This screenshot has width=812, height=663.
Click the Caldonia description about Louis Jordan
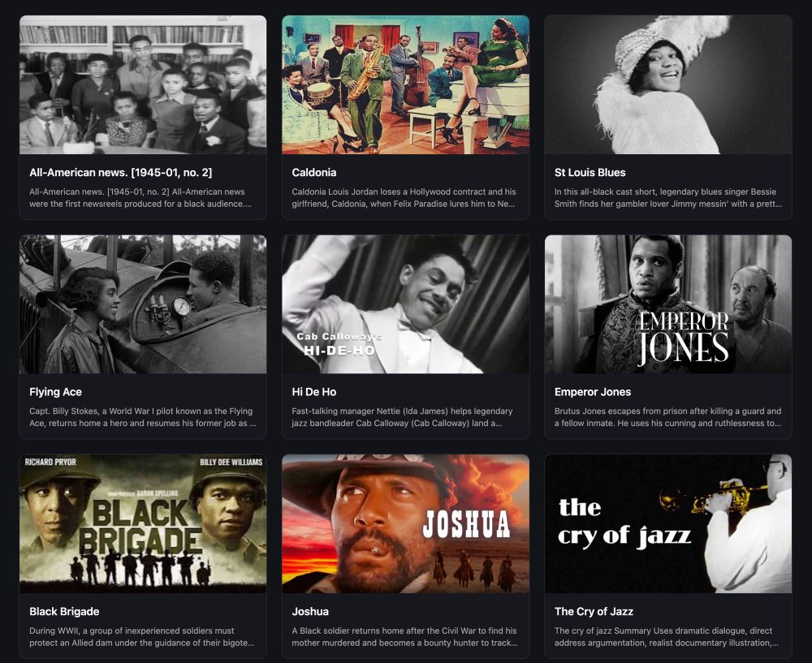click(x=404, y=198)
